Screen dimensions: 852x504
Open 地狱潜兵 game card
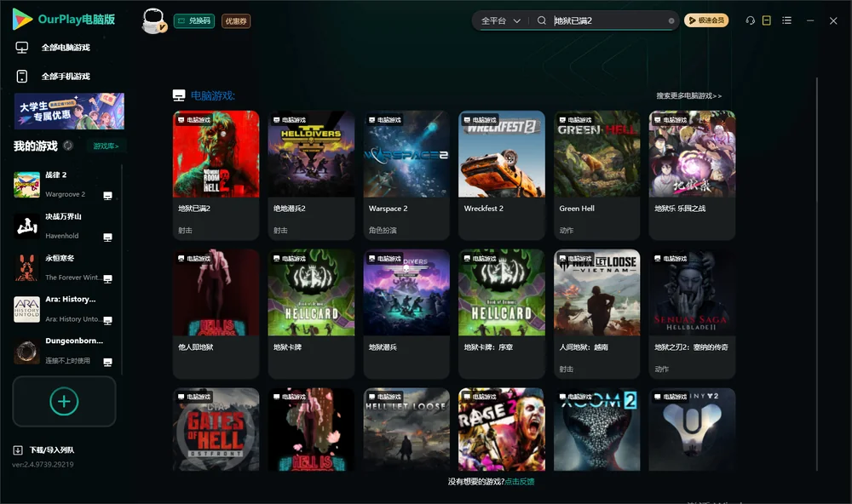click(406, 314)
